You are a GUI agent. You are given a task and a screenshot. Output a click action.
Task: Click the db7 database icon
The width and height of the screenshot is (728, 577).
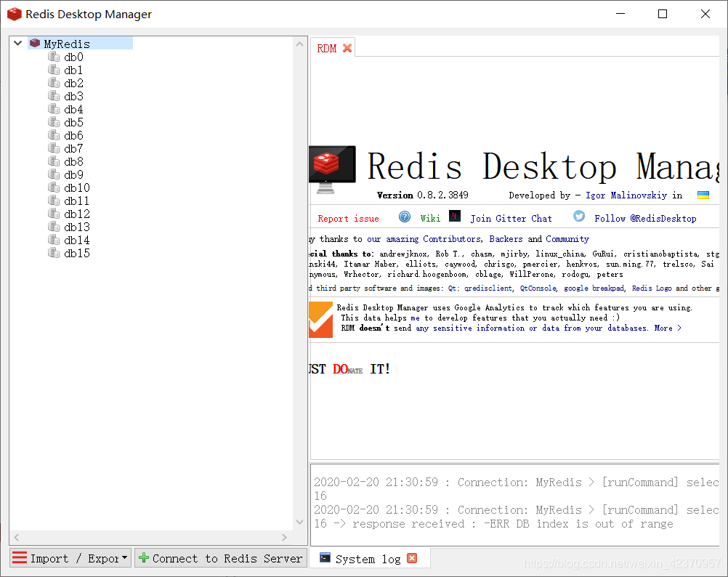click(x=54, y=148)
